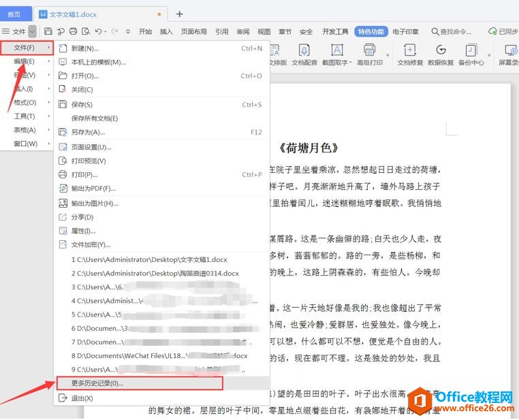Switch to 首页 tab
The height and width of the screenshot is (420, 519).
coord(16,14)
